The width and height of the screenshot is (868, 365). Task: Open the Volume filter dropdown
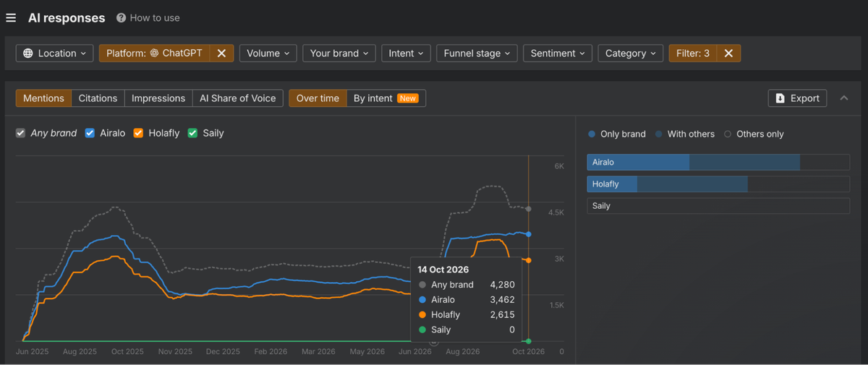tap(268, 53)
